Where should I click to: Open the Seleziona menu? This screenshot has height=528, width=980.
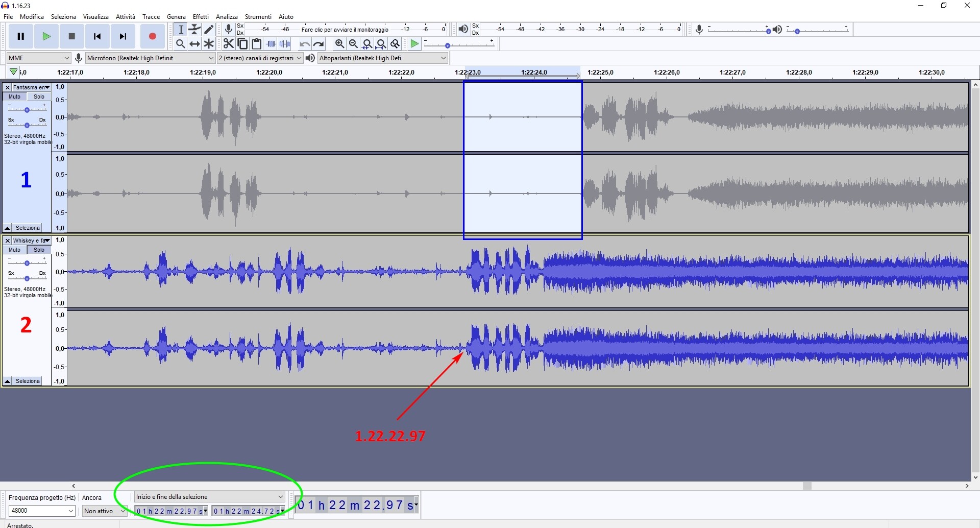click(63, 17)
